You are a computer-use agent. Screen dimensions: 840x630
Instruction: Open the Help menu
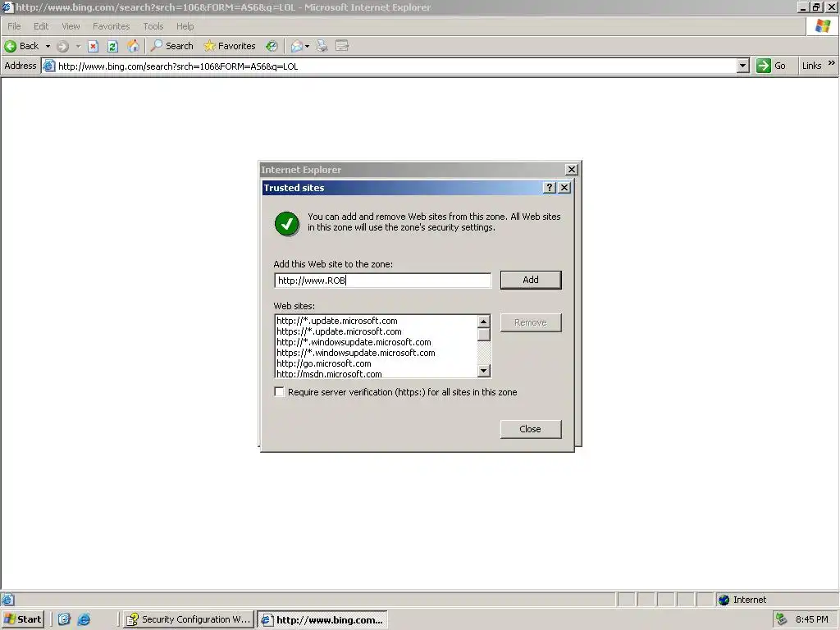click(185, 26)
